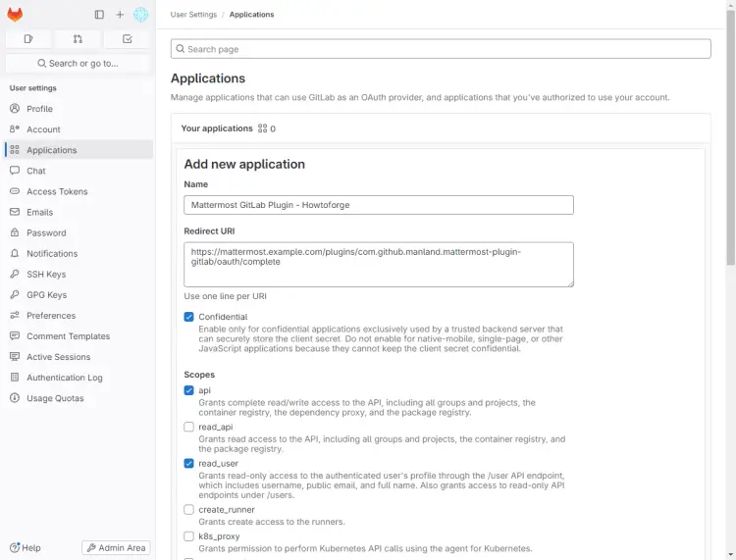Click the Search or go to button
Image resolution: width=736 pixels, height=560 pixels.
[x=78, y=63]
